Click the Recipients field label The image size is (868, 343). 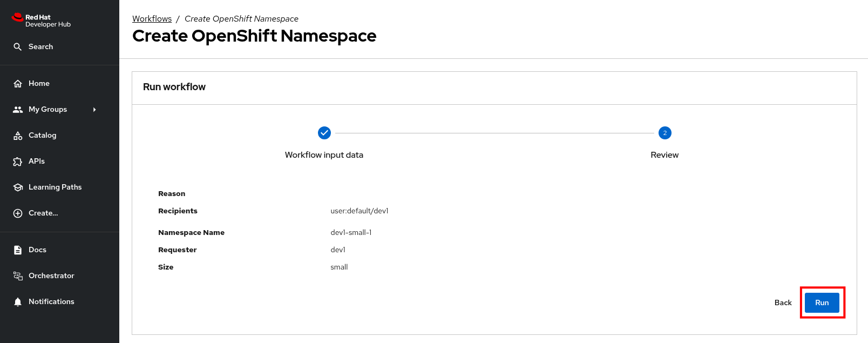(178, 211)
